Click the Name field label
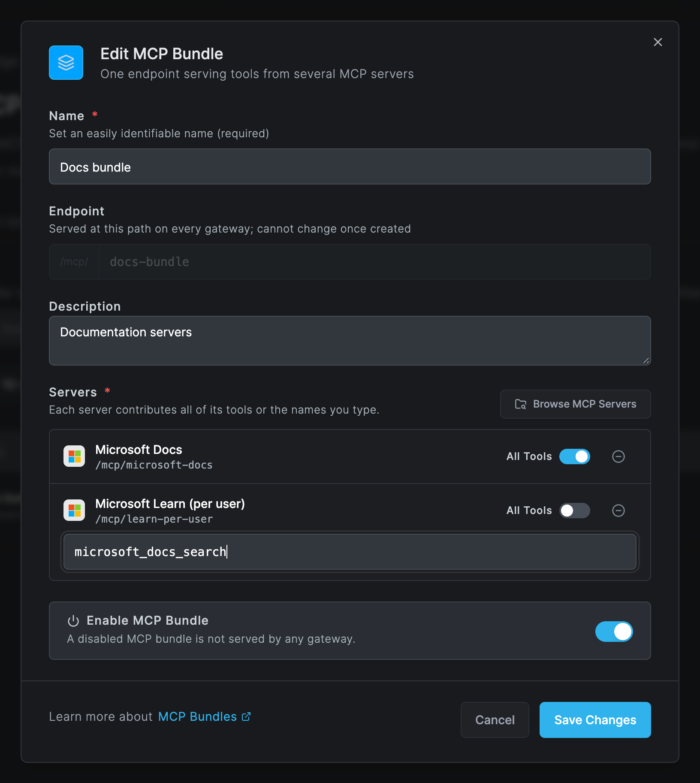Image resolution: width=700 pixels, height=783 pixels. (66, 116)
